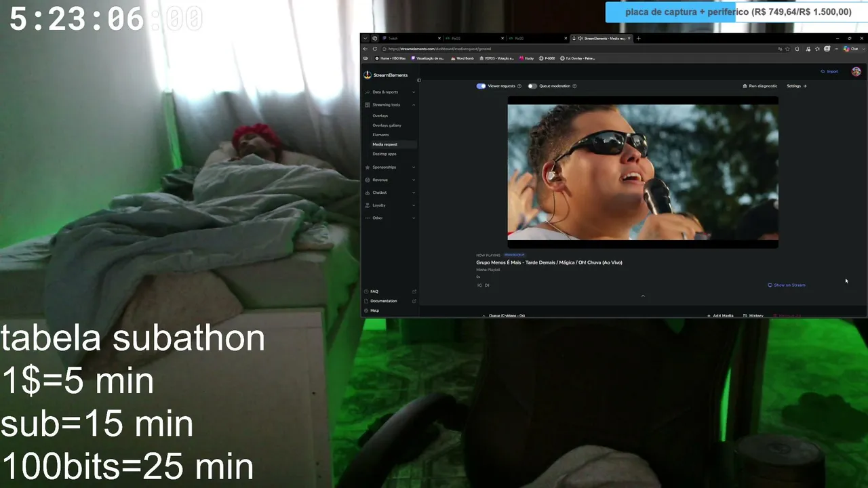Open Overlays in the sidebar
Image resolution: width=868 pixels, height=488 pixels.
point(380,116)
